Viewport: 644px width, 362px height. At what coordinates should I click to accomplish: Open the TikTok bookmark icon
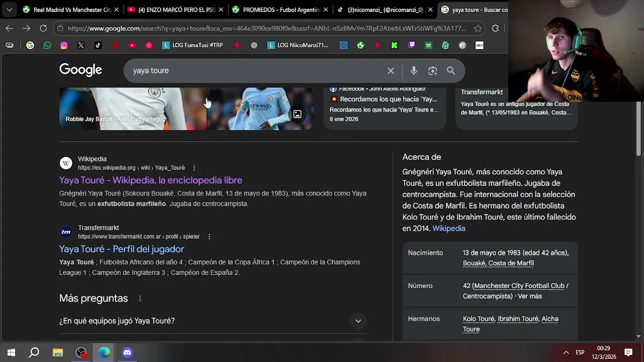pyautogui.click(x=98, y=45)
